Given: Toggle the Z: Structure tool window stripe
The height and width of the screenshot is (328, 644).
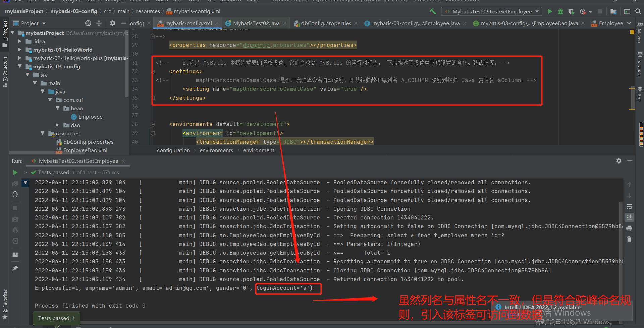Looking at the screenshot, I should coord(5,72).
